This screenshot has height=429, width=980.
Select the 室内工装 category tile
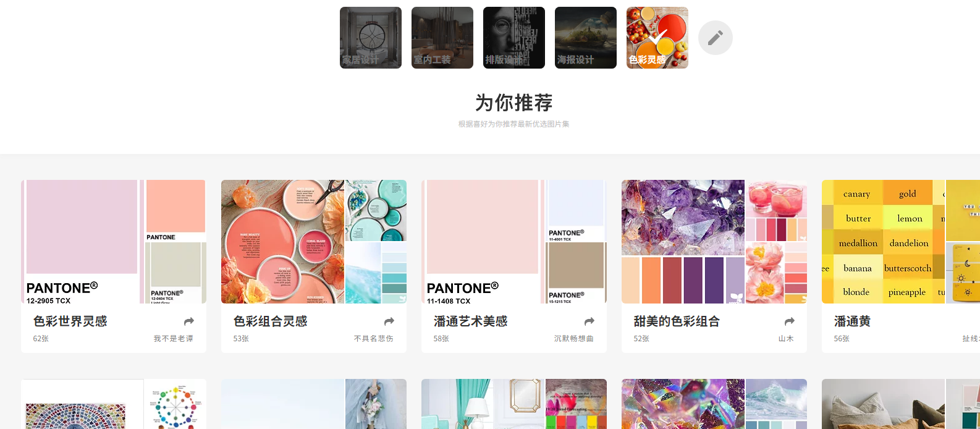442,38
